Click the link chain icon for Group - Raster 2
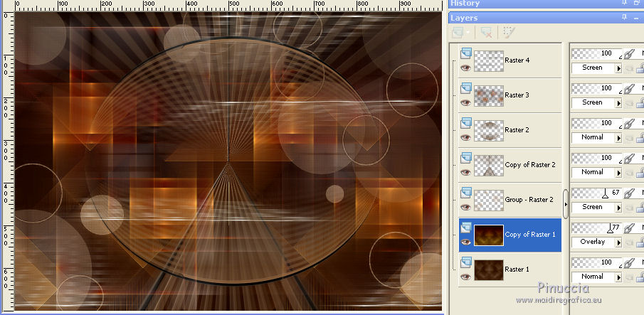 click(628, 193)
